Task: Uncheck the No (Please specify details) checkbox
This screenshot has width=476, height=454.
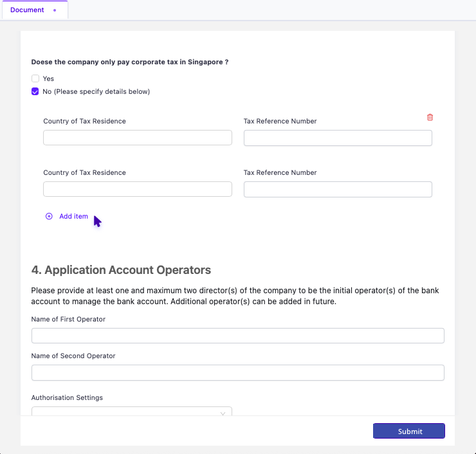Action: (x=35, y=91)
